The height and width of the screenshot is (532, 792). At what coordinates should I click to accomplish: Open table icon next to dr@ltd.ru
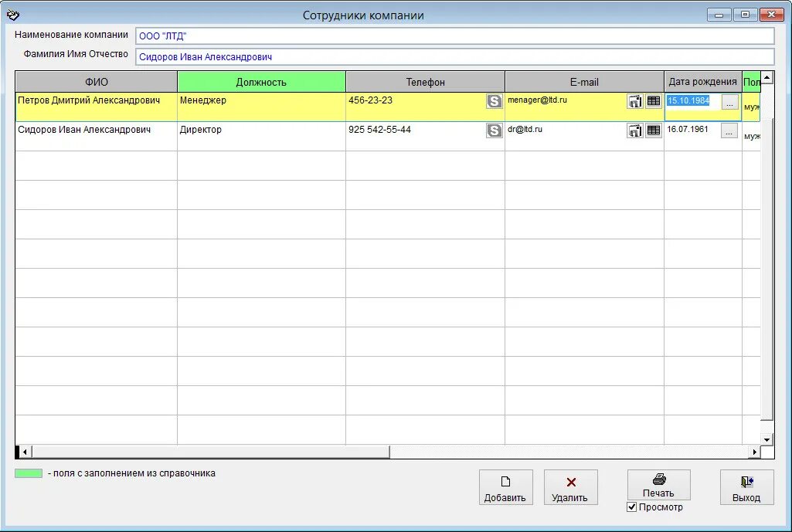(654, 130)
